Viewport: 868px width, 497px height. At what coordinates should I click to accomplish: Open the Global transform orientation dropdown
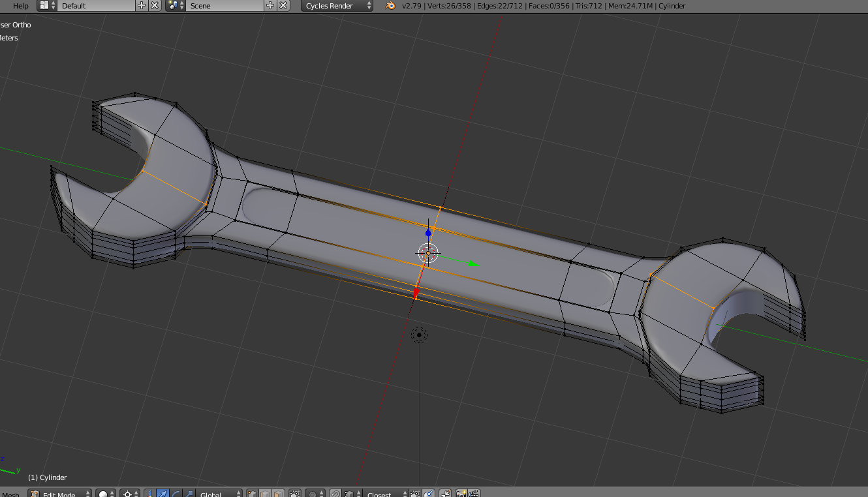pyautogui.click(x=219, y=494)
